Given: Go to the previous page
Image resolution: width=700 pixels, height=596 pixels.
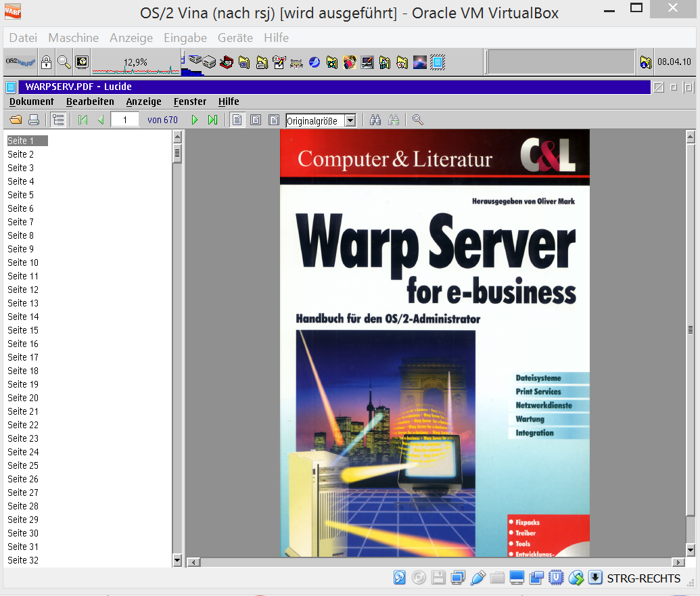Looking at the screenshot, I should 101,120.
